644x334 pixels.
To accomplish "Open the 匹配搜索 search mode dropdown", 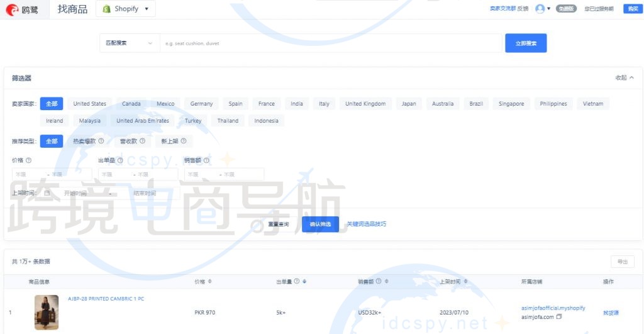I will [130, 43].
